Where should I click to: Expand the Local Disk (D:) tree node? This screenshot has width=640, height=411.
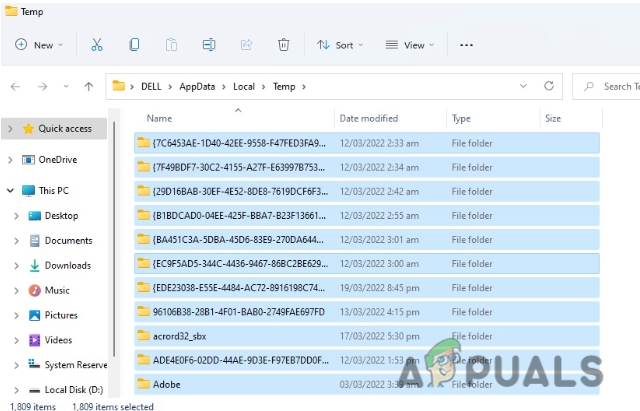click(x=16, y=390)
